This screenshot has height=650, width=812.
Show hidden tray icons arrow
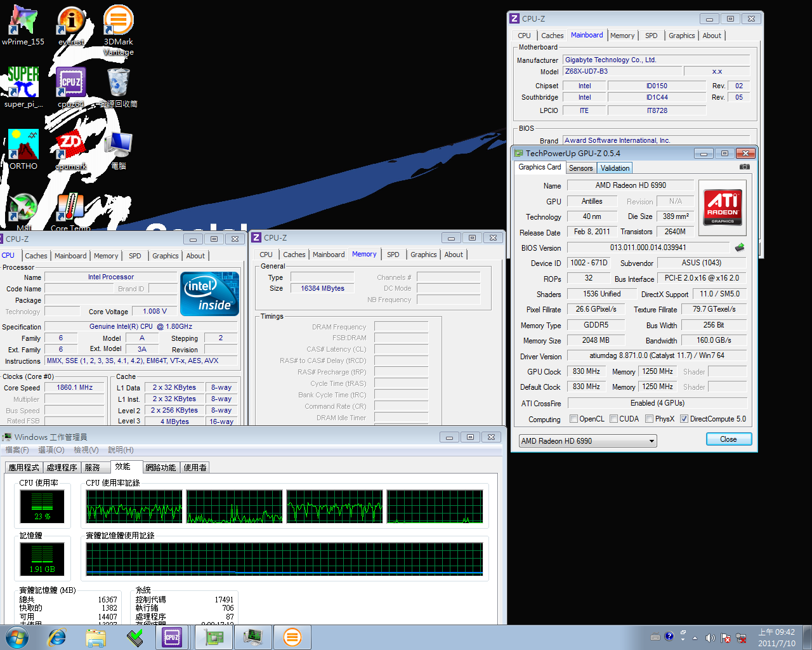695,637
